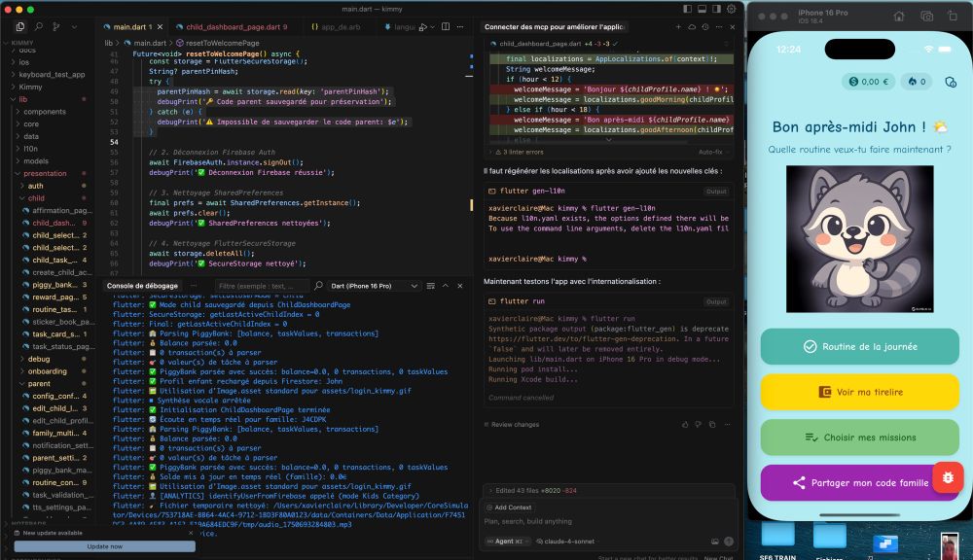973x560 pixels.
Task: Toggle the secondary sidebar layout icon
Action: pyautogui.click(x=717, y=9)
